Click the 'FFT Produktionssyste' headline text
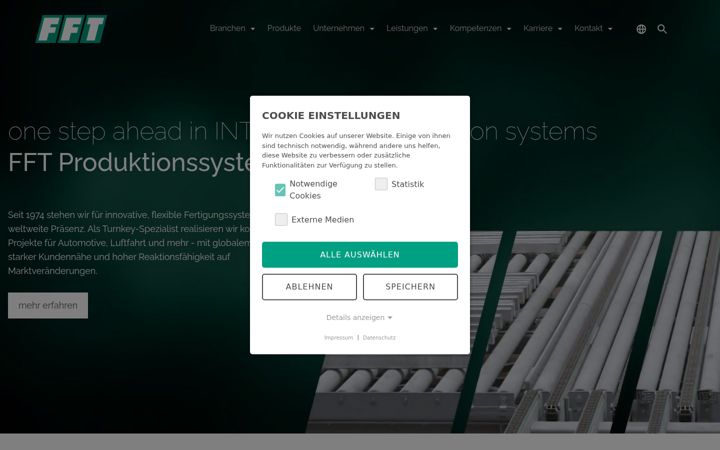Screen dimensions: 720x450 tap(129, 163)
